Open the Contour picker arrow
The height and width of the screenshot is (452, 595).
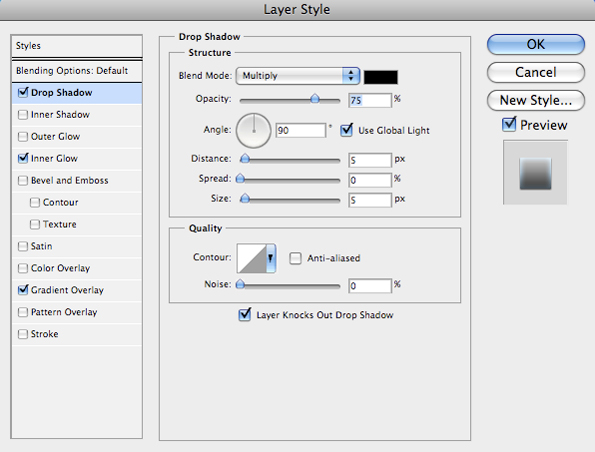[271, 258]
